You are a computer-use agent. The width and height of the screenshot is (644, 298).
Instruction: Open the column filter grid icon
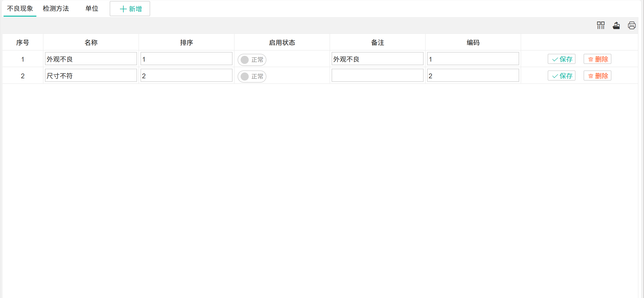pyautogui.click(x=601, y=25)
